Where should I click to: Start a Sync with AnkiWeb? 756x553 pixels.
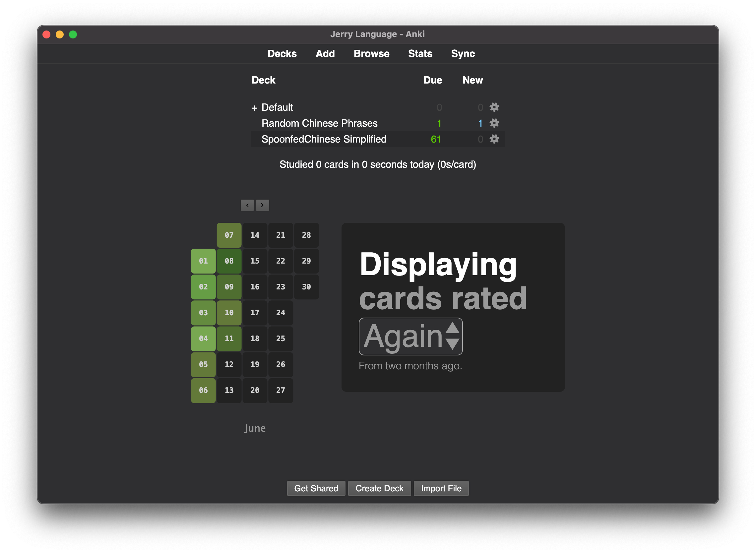point(463,54)
